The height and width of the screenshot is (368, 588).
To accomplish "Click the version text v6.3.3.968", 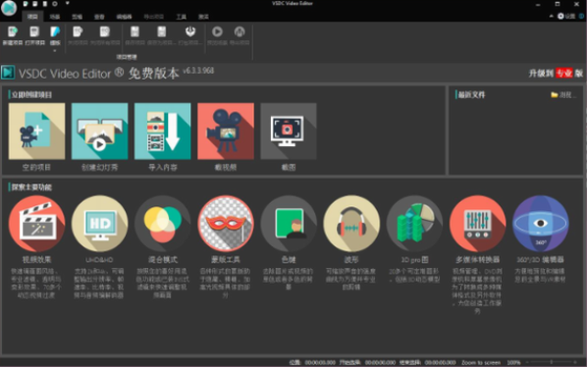I will (x=198, y=71).
